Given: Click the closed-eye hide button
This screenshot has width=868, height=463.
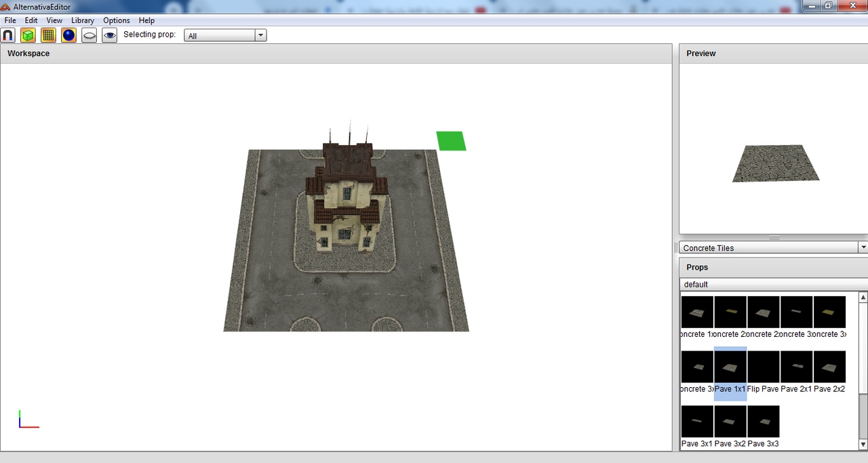Looking at the screenshot, I should pyautogui.click(x=89, y=35).
